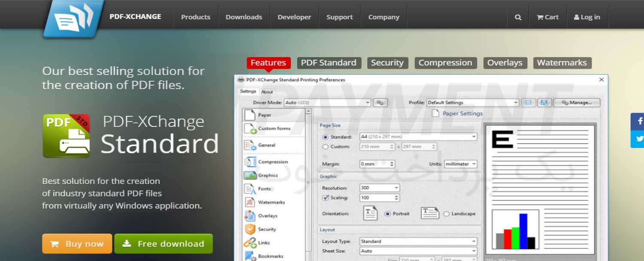Open the Layout Type Standard dropdown
The image size is (644, 261).
click(418, 241)
